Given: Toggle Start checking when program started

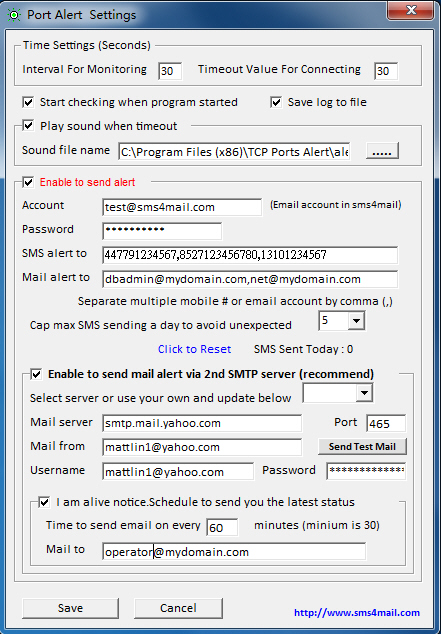Looking at the screenshot, I should pyautogui.click(x=28, y=102).
